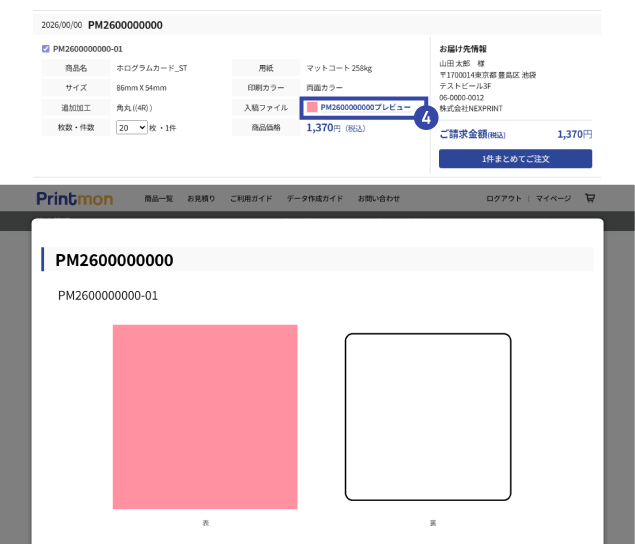Image resolution: width=635 pixels, height=544 pixels.
Task: Open the 商品一覧 menu item
Action: (158, 199)
